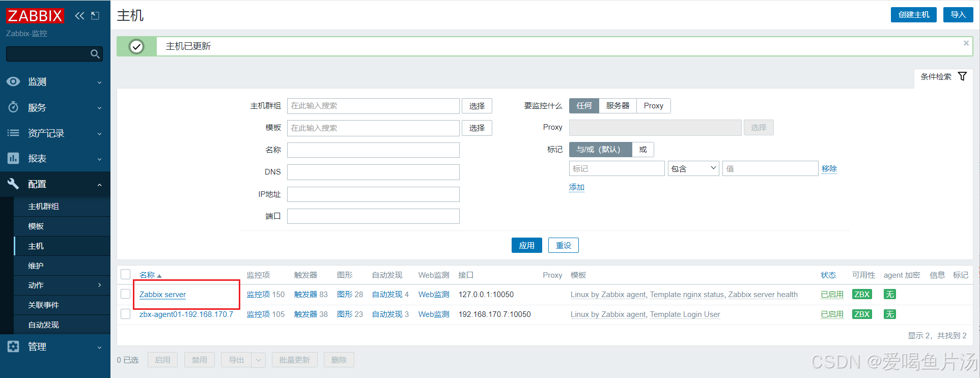The height and width of the screenshot is (378, 980).
Task: Click the list icon for 资产记录
Action: [x=14, y=133]
